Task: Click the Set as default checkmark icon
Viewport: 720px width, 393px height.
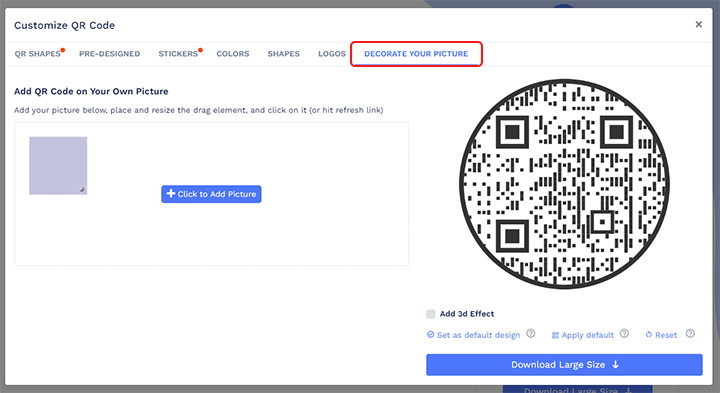Action: (430, 335)
